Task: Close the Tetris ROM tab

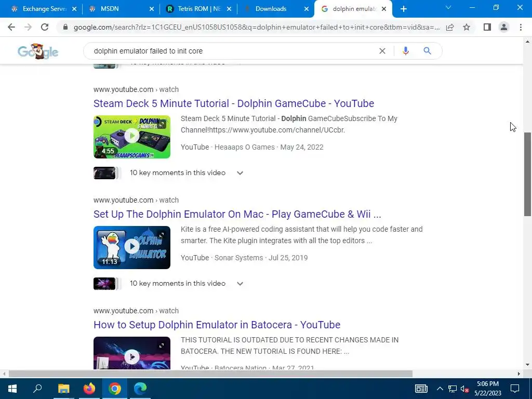Action: 229,9
